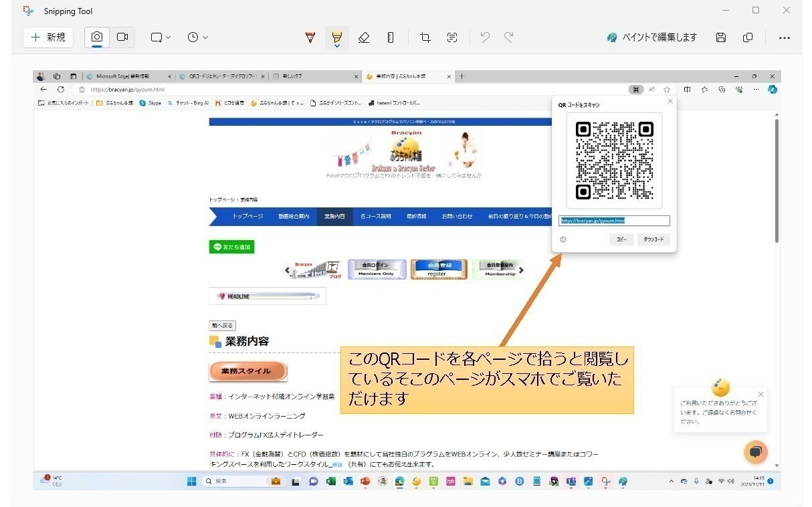812x507 pixels.
Task: Toggle the ruler tool
Action: pos(391,37)
